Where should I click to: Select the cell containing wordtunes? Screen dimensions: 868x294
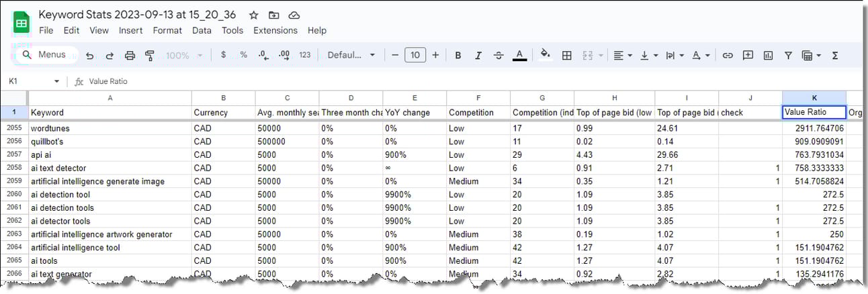pos(110,128)
